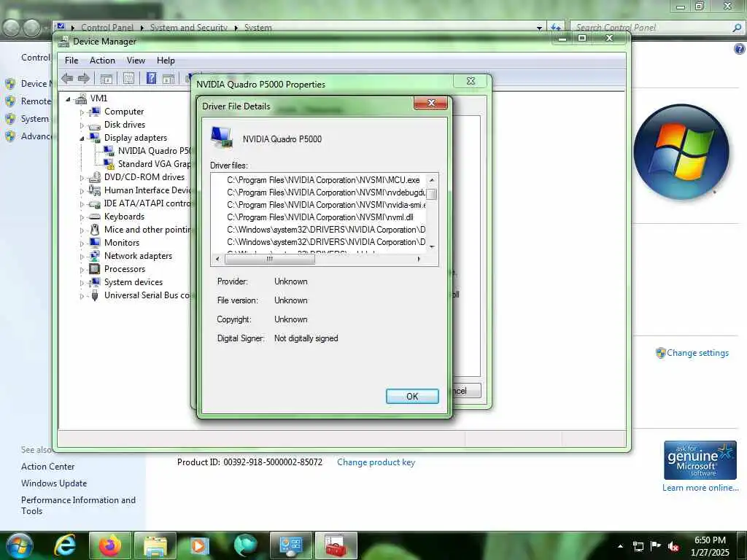Image resolution: width=747 pixels, height=560 pixels.
Task: Click the Change settings link
Action: 697,353
